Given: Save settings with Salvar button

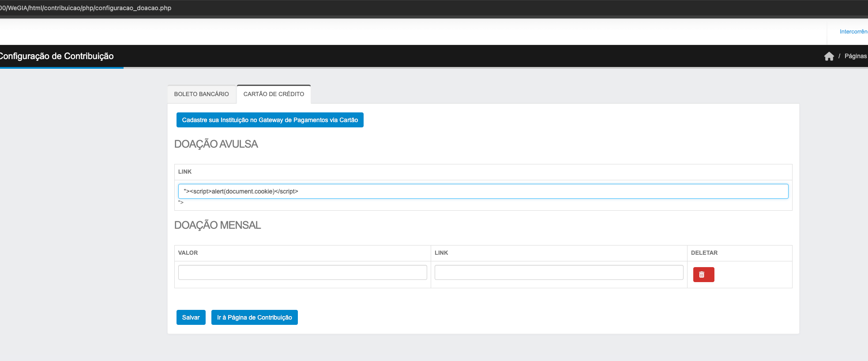Looking at the screenshot, I should tap(191, 317).
